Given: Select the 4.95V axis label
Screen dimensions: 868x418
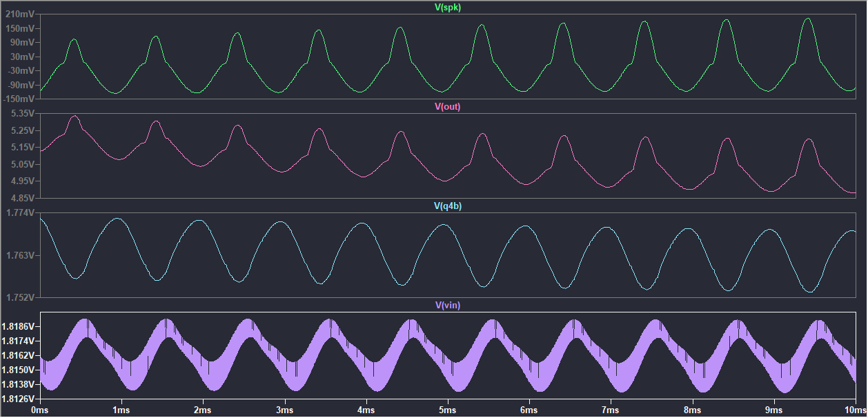Looking at the screenshot, I should click(x=24, y=181).
